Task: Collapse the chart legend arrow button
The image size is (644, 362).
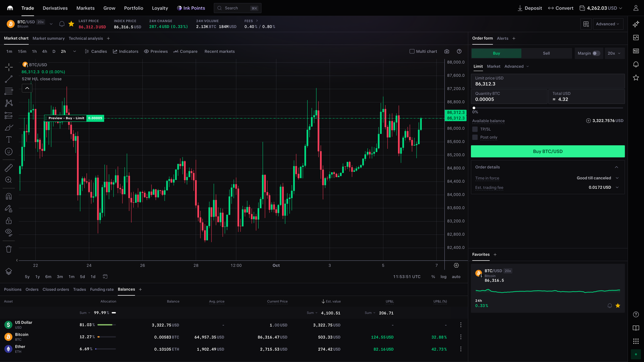Action: [27, 88]
